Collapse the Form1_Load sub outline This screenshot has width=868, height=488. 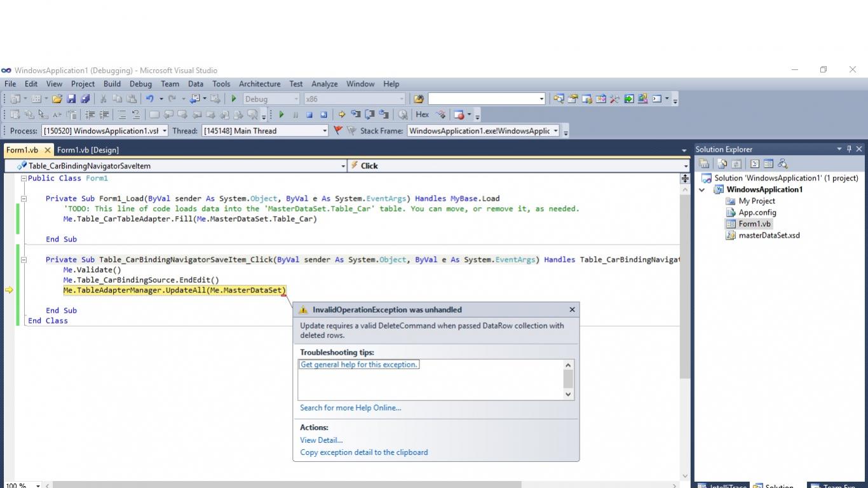click(24, 199)
